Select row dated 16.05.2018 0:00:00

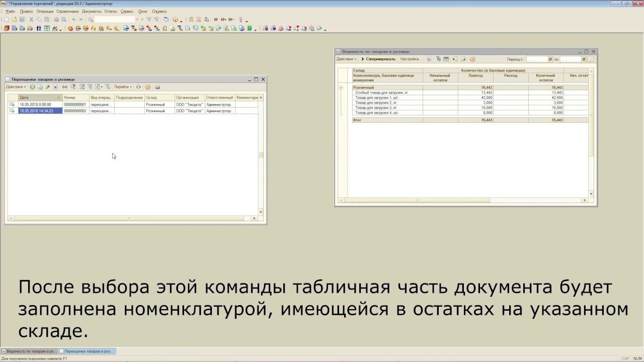133,105
